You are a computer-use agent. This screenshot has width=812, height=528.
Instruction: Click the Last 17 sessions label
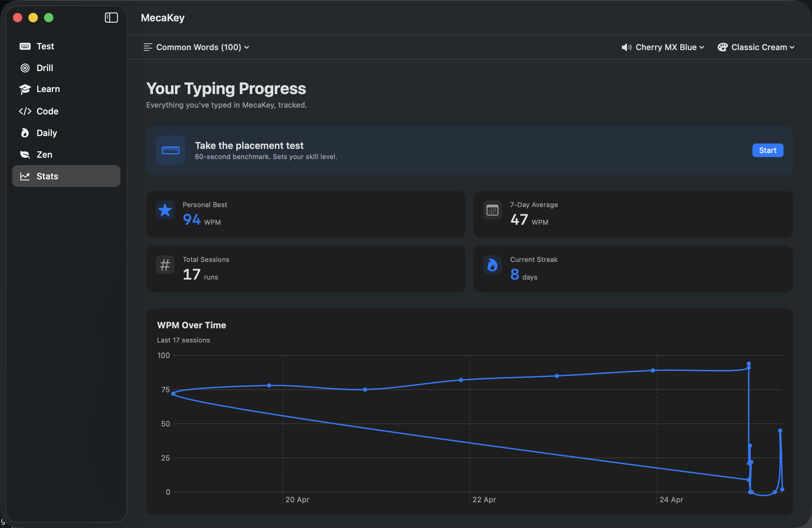tap(183, 340)
